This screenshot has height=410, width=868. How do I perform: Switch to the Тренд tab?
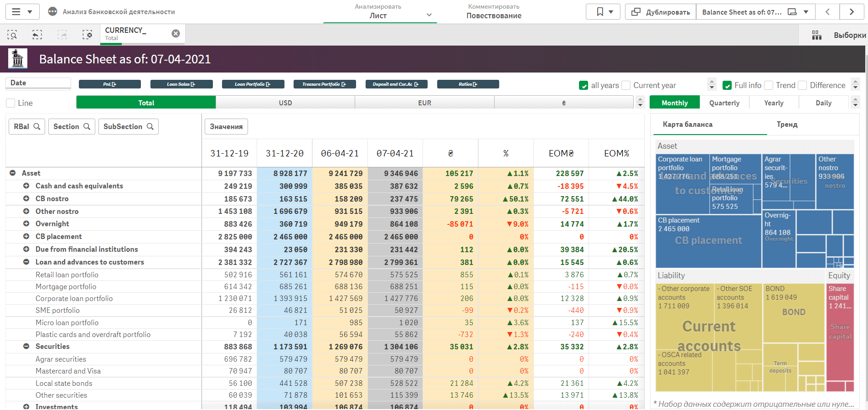pyautogui.click(x=787, y=125)
